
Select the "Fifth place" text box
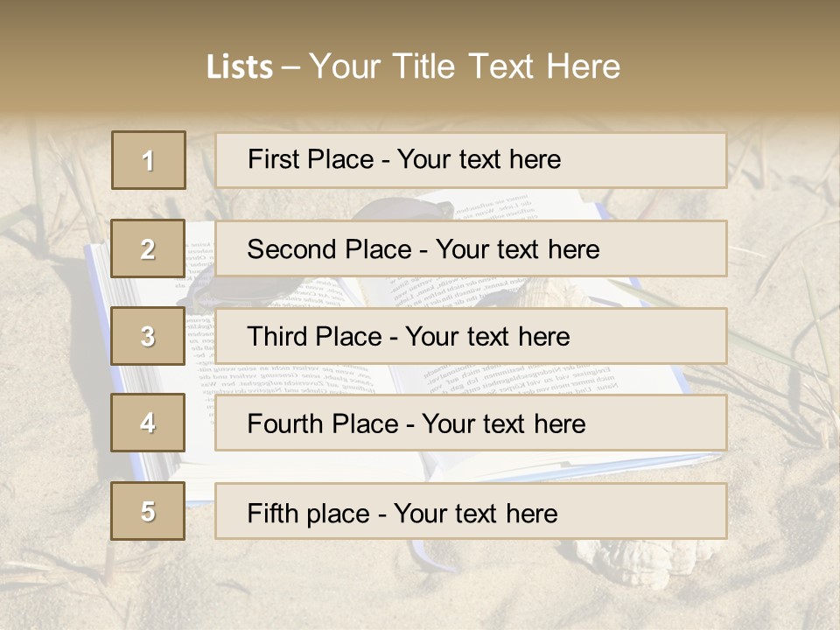(471, 511)
